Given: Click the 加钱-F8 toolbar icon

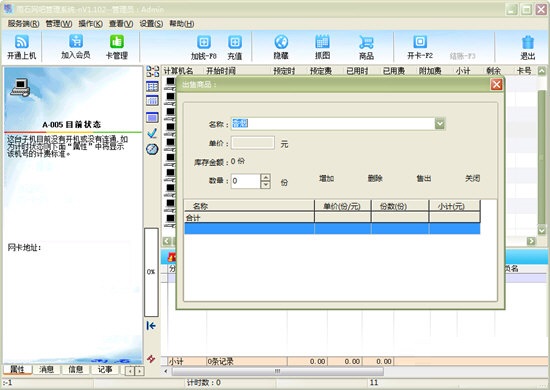Looking at the screenshot, I should coord(204,42).
